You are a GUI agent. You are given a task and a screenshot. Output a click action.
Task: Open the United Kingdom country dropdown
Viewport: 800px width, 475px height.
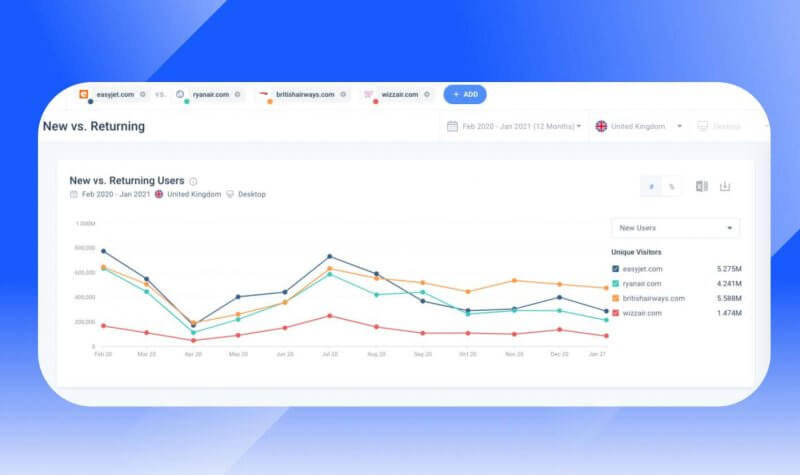(x=639, y=126)
